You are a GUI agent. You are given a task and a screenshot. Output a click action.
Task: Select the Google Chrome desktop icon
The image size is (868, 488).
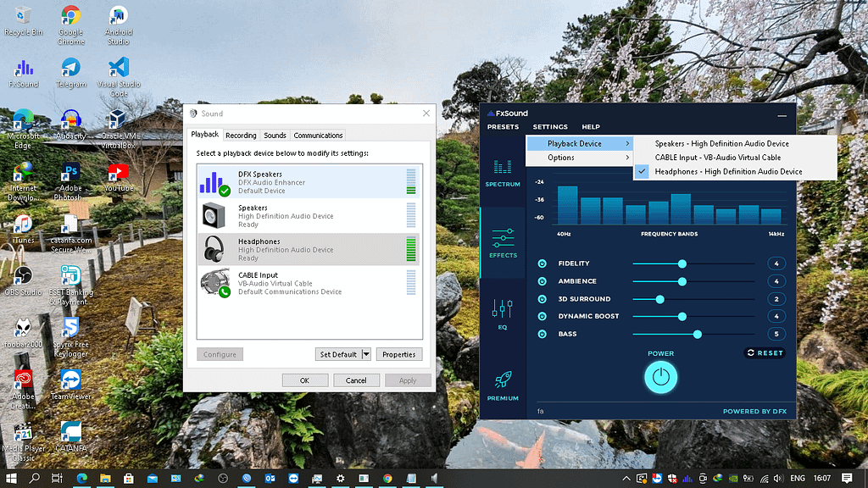point(71,25)
